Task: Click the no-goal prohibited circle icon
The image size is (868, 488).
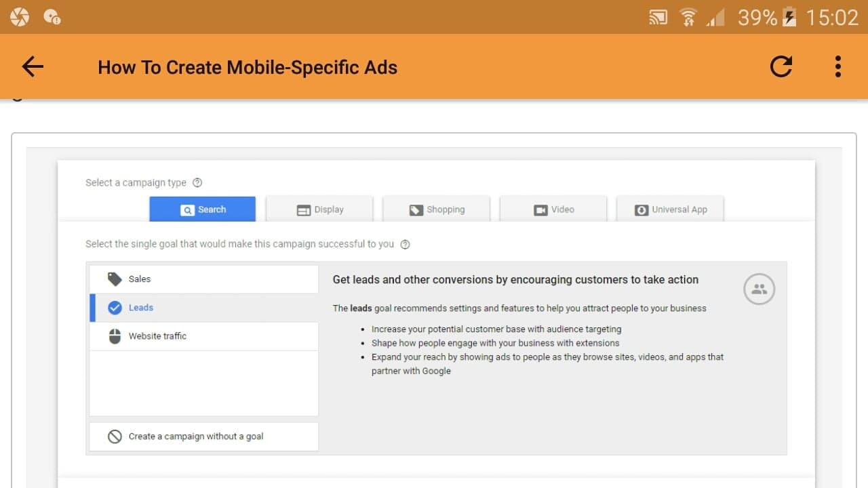Action: click(x=115, y=436)
